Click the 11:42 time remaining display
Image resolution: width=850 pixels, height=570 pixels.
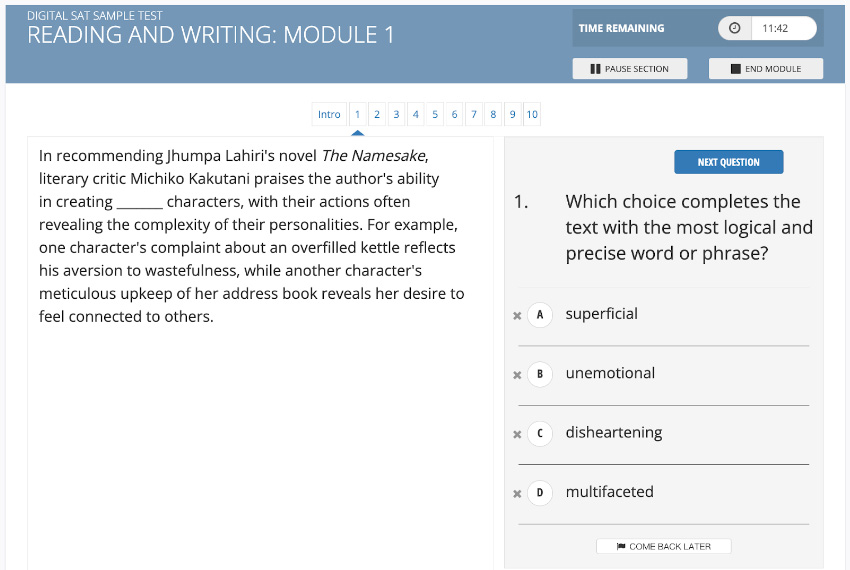click(775, 28)
